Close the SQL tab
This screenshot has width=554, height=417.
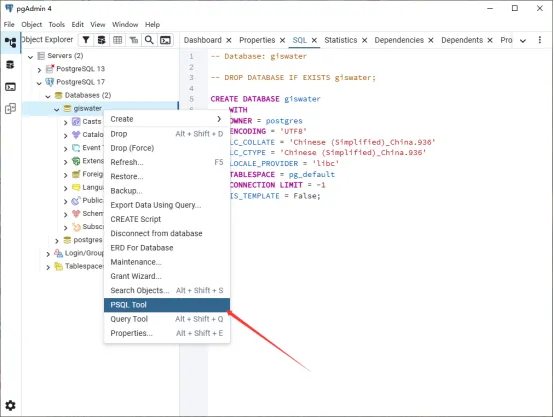tap(314, 40)
